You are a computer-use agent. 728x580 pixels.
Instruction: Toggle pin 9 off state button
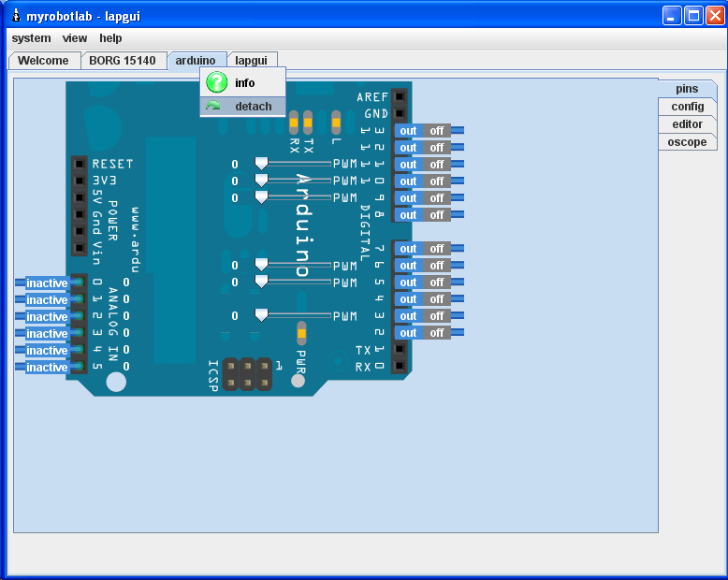click(437, 198)
